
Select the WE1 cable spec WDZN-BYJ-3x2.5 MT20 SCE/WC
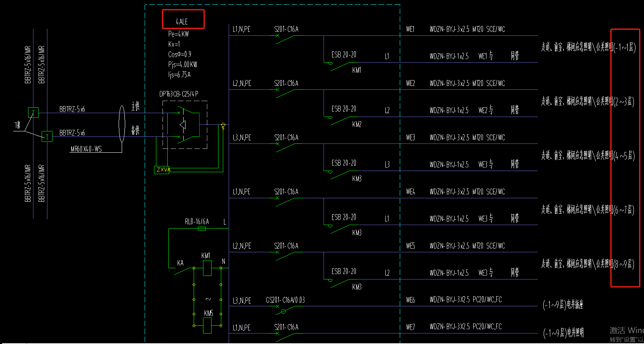point(467,29)
